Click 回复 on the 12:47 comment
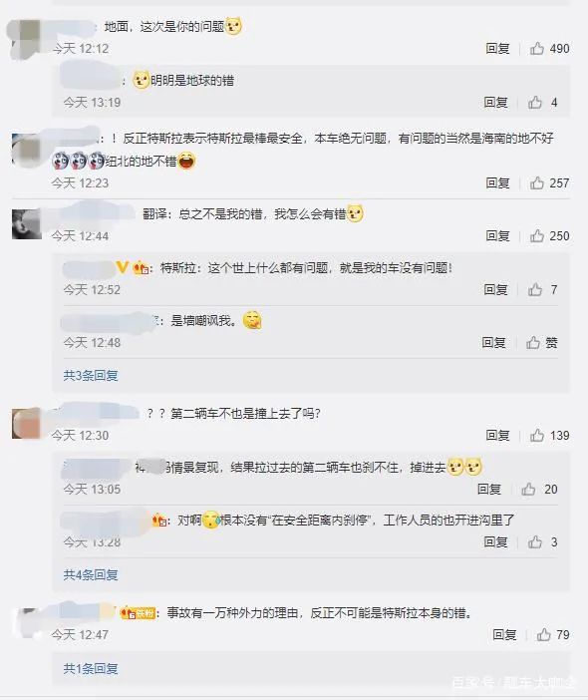 pos(504,634)
